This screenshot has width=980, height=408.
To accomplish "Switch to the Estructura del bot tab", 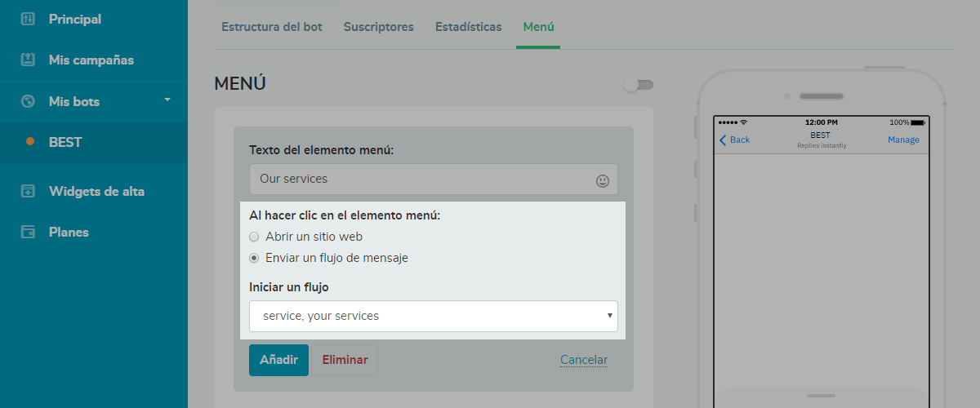I will click(x=272, y=27).
